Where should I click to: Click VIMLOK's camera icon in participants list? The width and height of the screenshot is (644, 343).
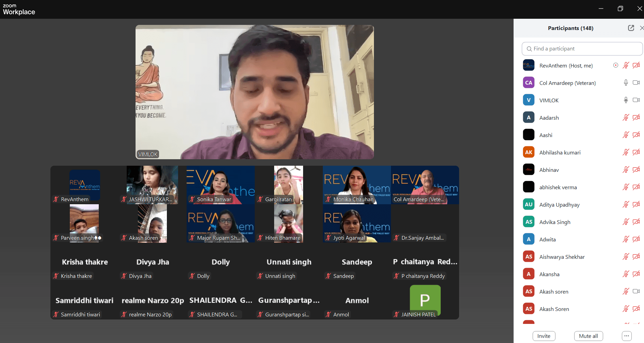[x=636, y=100]
